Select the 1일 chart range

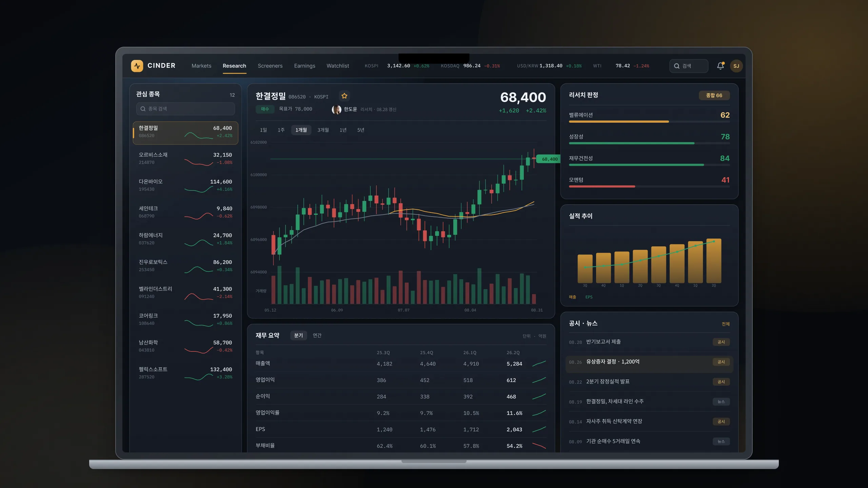point(263,130)
